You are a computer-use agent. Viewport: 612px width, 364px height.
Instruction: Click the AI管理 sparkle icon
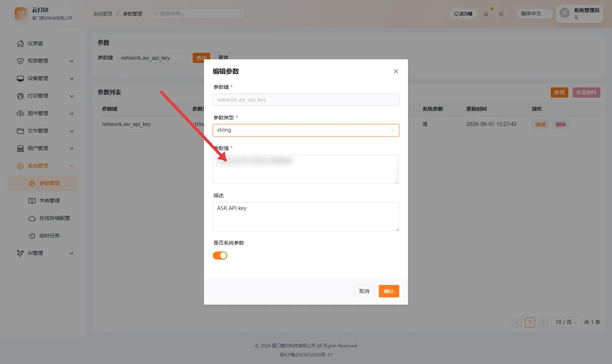(x=20, y=253)
